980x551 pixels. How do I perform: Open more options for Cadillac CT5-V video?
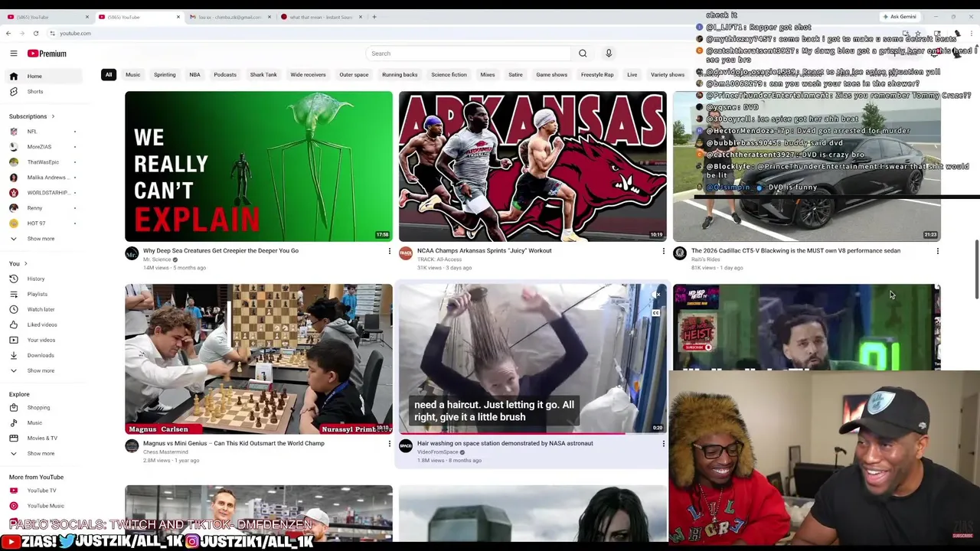click(937, 251)
